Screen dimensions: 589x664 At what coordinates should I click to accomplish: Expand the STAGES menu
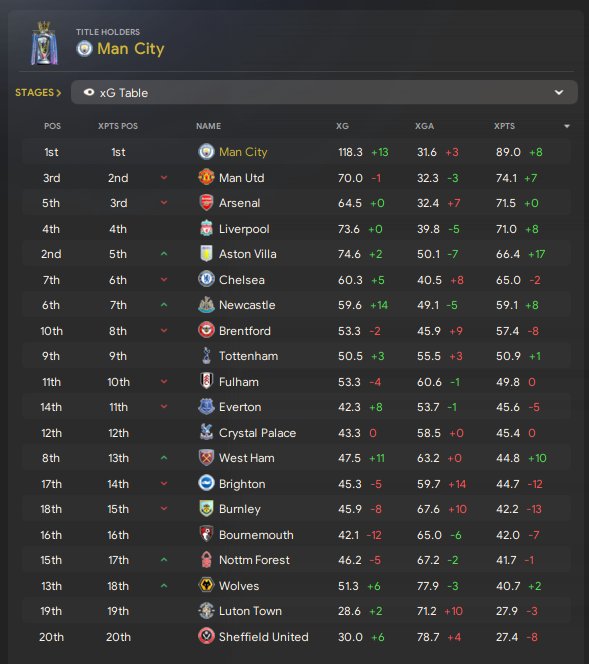(x=38, y=92)
